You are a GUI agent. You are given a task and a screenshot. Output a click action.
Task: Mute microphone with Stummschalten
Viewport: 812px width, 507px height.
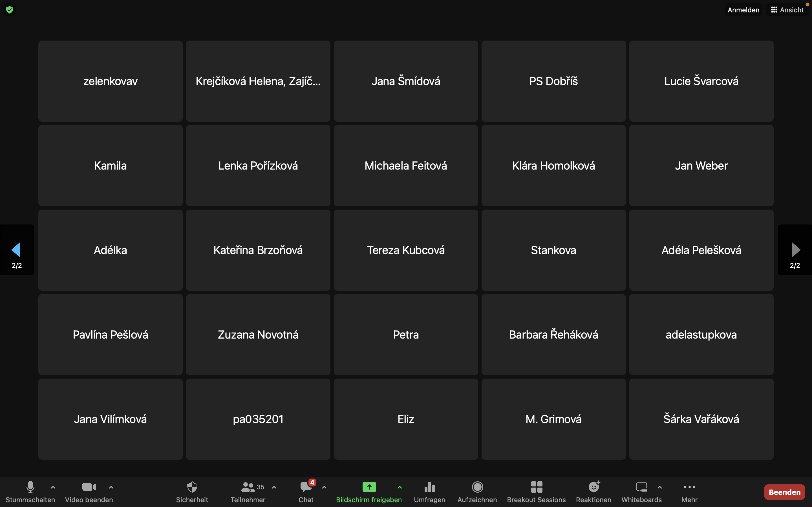(x=30, y=491)
